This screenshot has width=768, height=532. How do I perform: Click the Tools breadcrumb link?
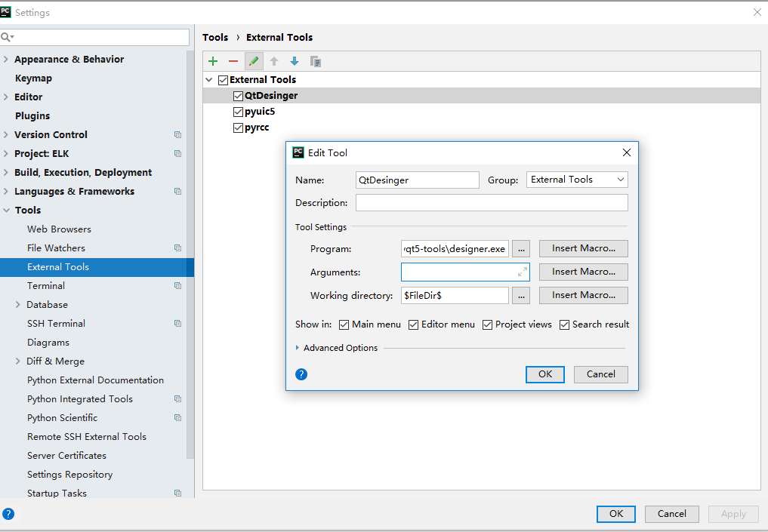215,38
